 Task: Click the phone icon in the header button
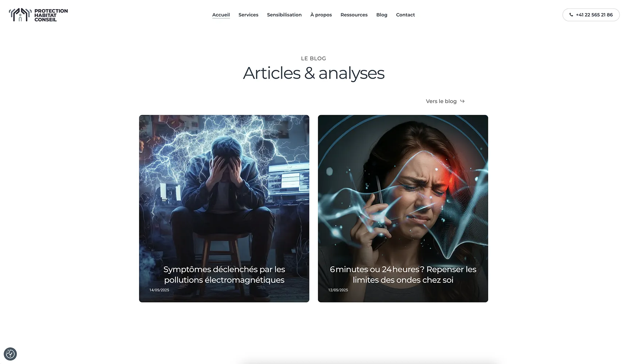(x=571, y=15)
